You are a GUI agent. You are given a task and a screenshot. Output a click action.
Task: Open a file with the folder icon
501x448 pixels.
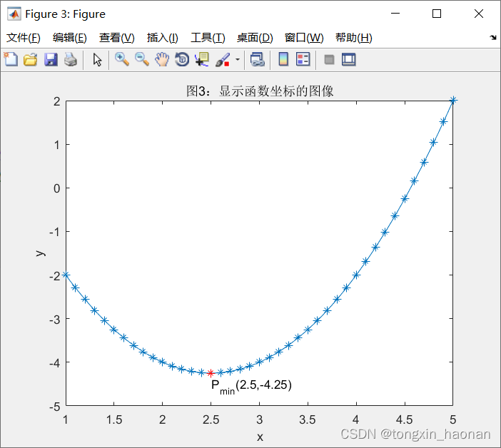(x=31, y=60)
